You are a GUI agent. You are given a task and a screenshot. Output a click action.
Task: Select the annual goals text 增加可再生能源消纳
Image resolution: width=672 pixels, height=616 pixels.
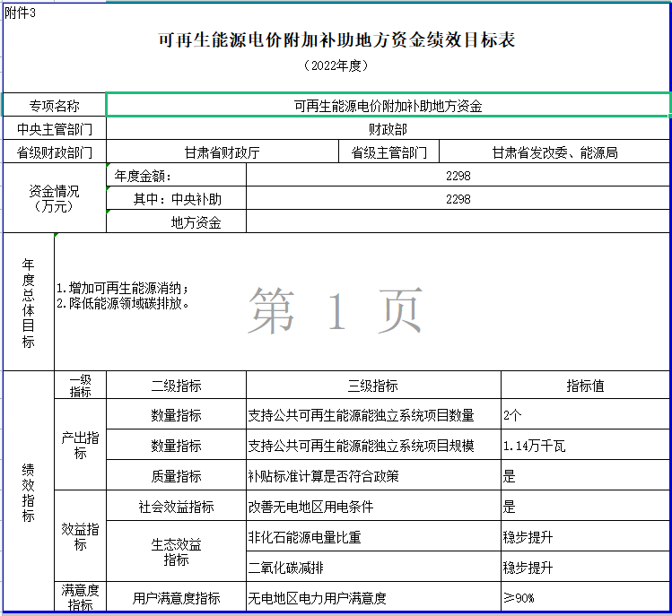tap(123, 289)
